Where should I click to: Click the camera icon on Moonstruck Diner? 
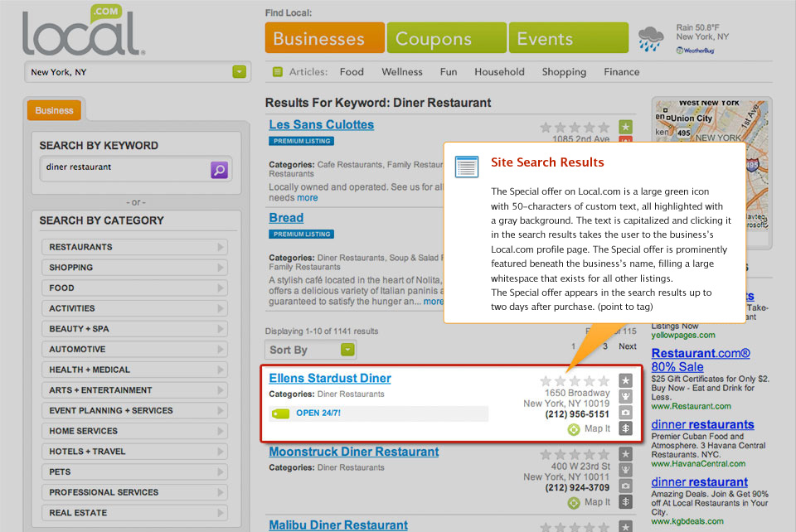[x=625, y=486]
